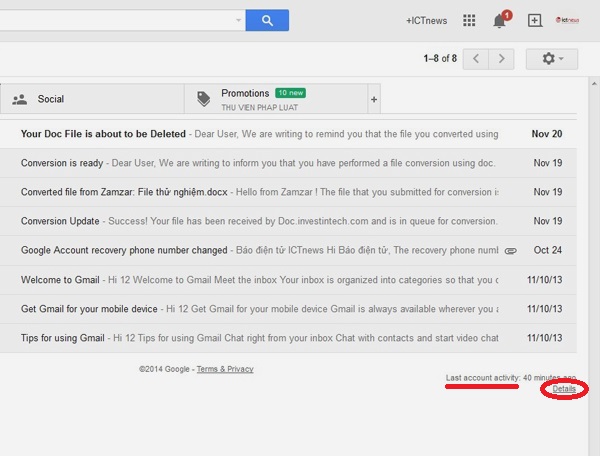This screenshot has height=456, width=600.
Task: Click the blue search magnifier button
Action: pos(267,20)
